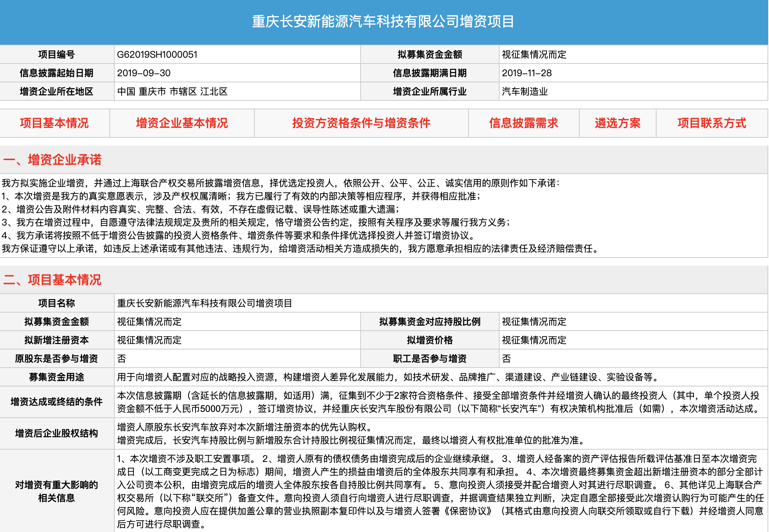
Task: Click 视征集情况而定 beside 拟新增注册资本
Action: (149, 340)
